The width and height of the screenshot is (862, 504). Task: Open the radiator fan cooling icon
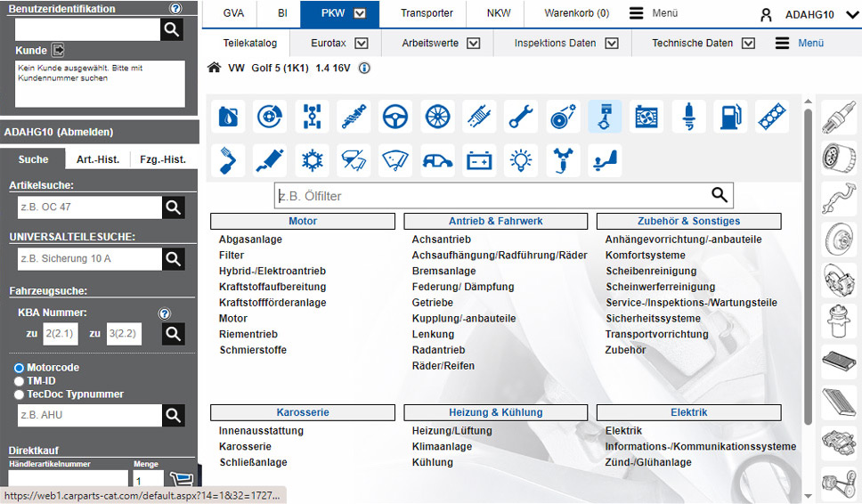646,117
